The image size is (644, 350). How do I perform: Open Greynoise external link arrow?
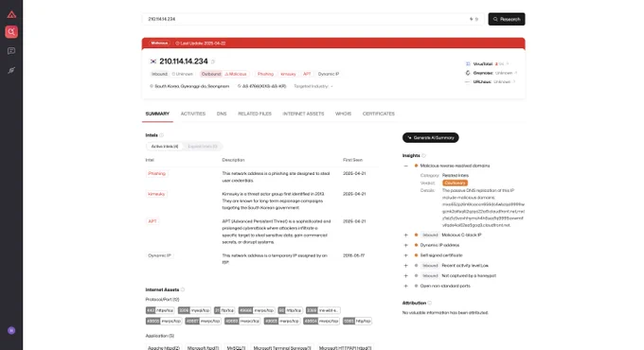[x=516, y=73]
